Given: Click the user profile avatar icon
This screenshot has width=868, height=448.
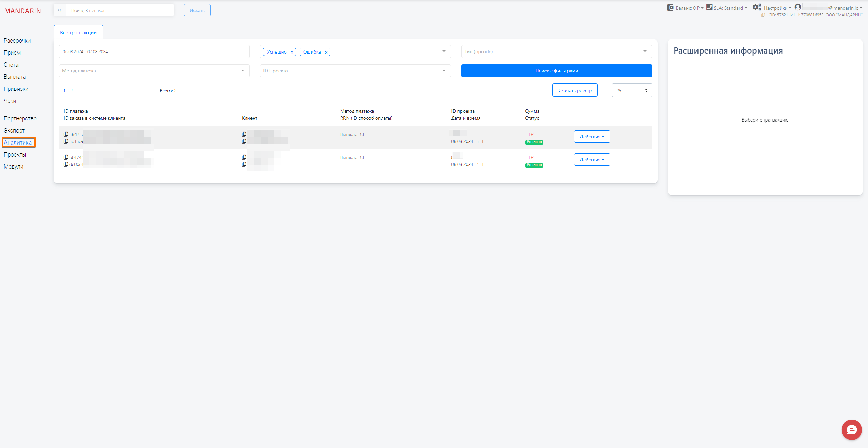Looking at the screenshot, I should click(798, 7).
